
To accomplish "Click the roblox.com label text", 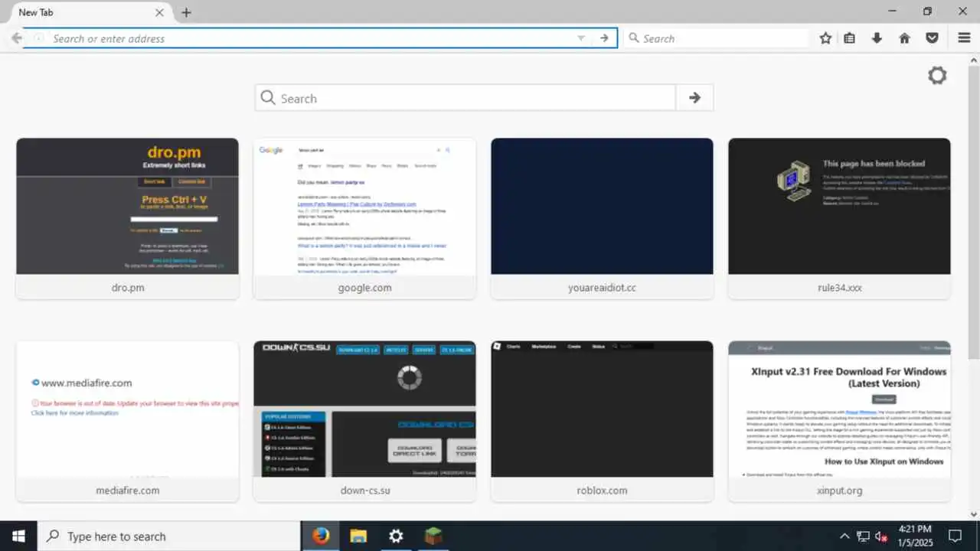I will pyautogui.click(x=602, y=491).
